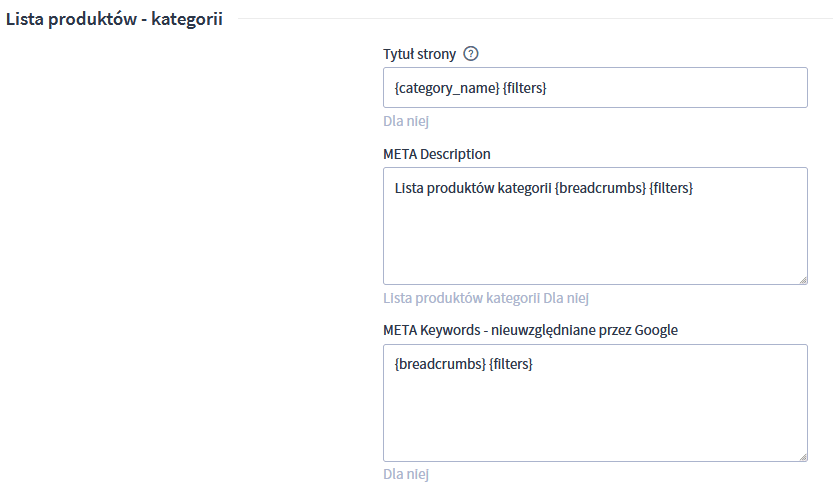Focus the Tytuł strony input field

point(595,88)
